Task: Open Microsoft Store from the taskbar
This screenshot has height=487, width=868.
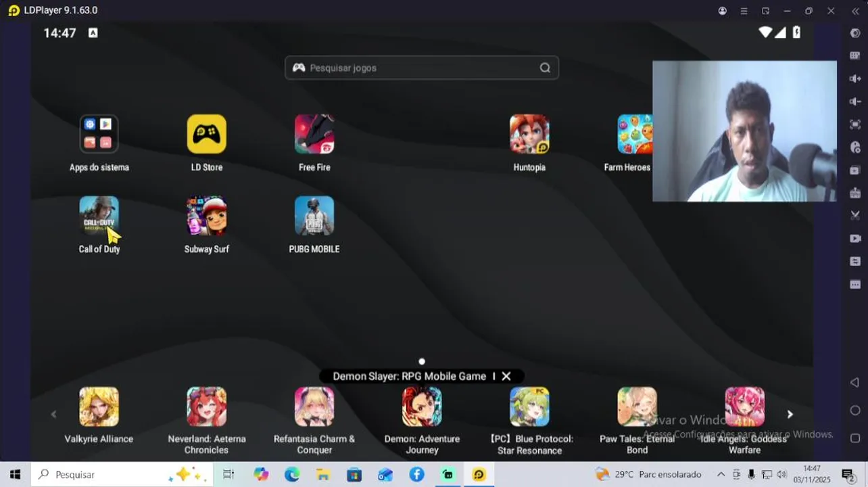Action: click(354, 474)
